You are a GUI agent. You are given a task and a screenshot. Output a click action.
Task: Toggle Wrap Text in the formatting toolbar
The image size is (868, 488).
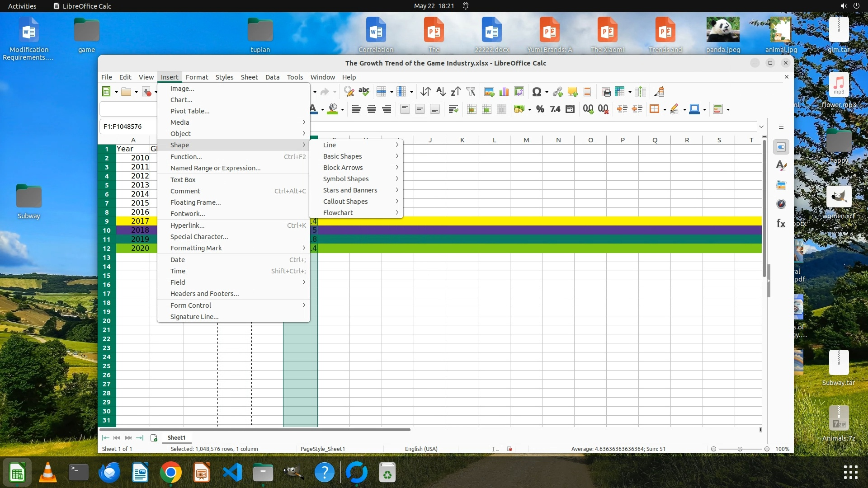453,109
